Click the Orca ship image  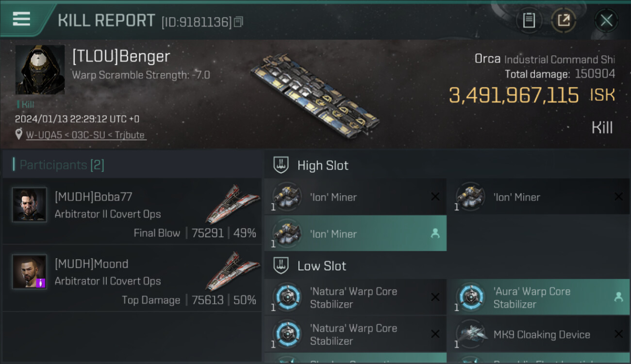pos(315,95)
